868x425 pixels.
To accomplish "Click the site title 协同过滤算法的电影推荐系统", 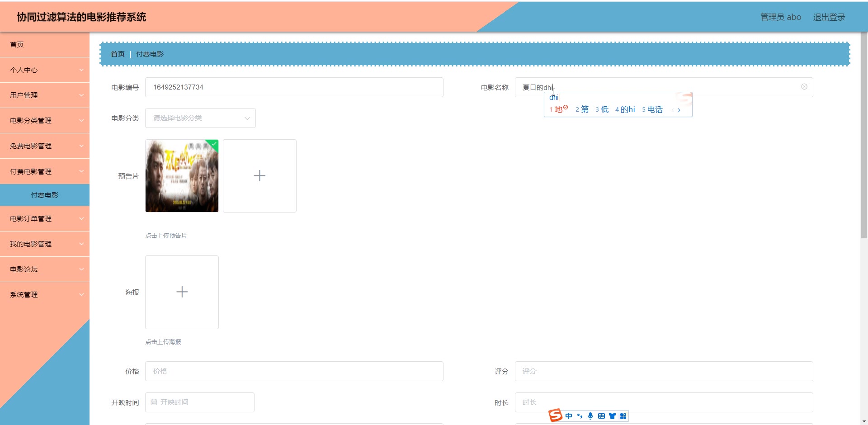I will tap(81, 17).
